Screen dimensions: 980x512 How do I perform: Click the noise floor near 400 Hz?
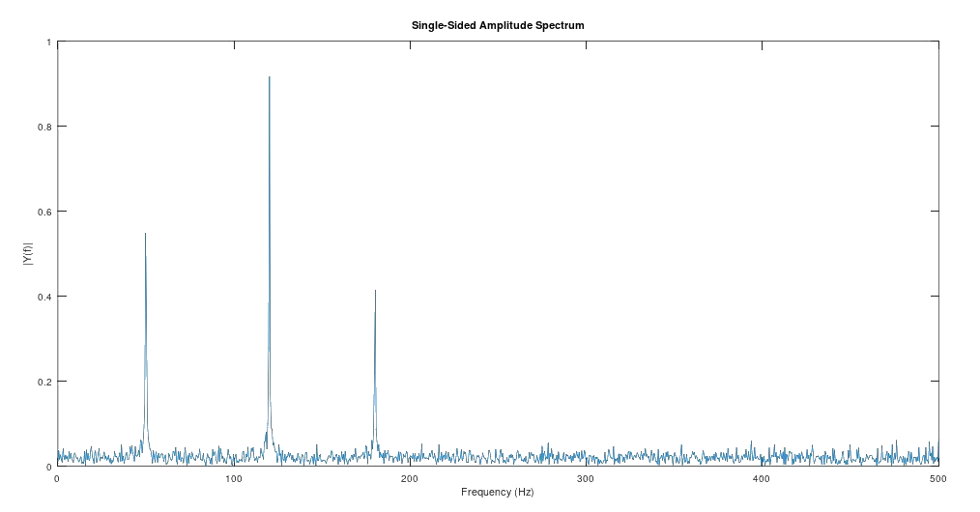tap(761, 456)
